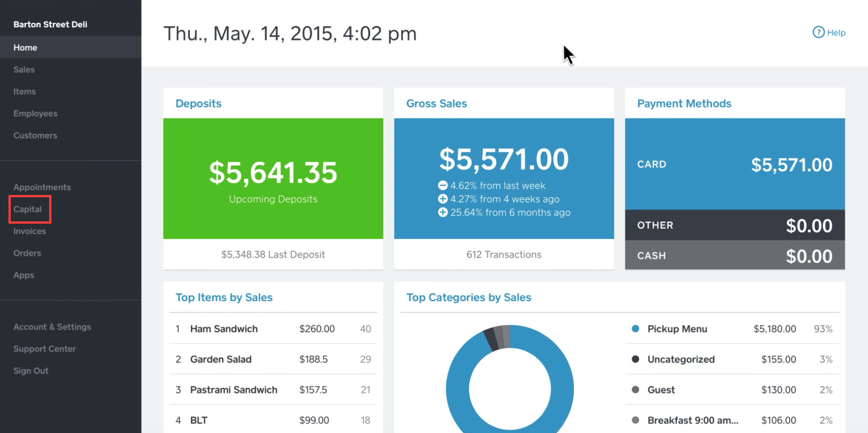Viewport: 868px width, 433px height.
Task: Click the Help link text
Action: [x=836, y=33]
